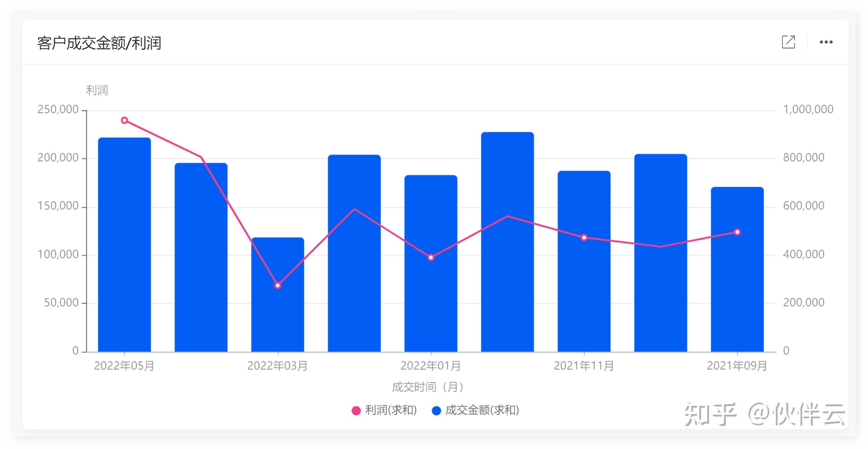
Task: Toggle the 成交金额(求和) legend item
Action: [x=482, y=410]
